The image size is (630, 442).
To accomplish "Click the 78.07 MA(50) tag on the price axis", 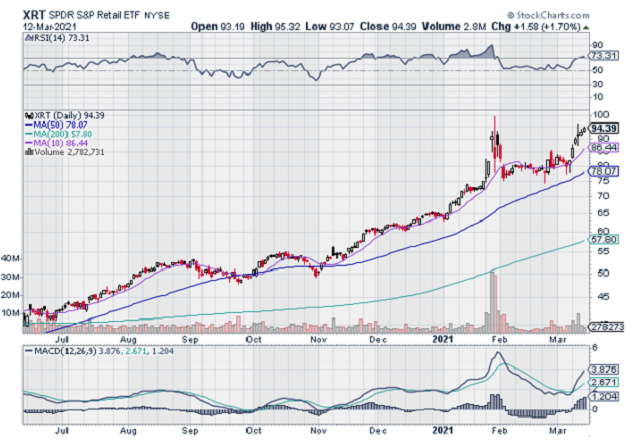I will tap(603, 172).
